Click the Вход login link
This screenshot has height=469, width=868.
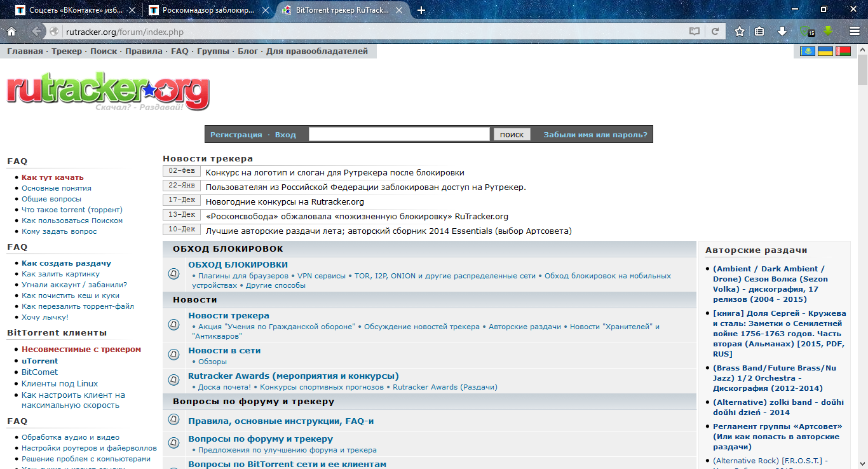tap(285, 135)
